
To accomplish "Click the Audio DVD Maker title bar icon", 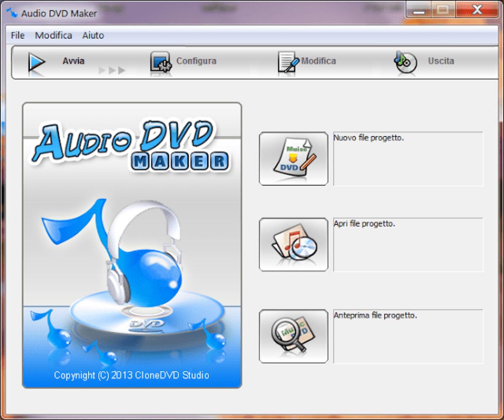I will (x=11, y=13).
